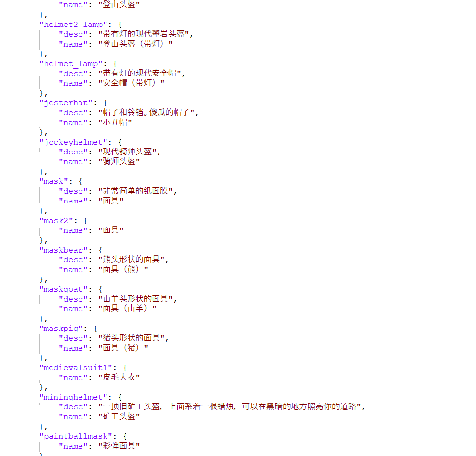This screenshot has height=456, width=476.
Task: Click the long mininghelmet description string
Action: (x=231, y=407)
